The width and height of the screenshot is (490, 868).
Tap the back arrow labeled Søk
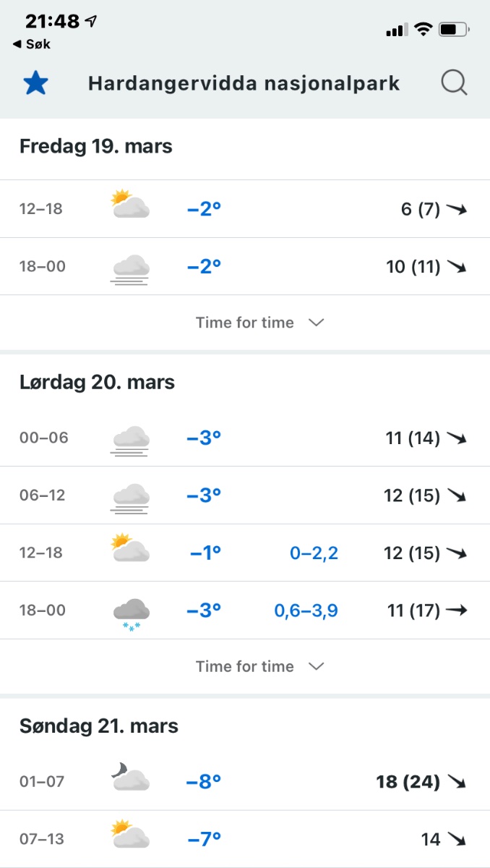[x=32, y=44]
